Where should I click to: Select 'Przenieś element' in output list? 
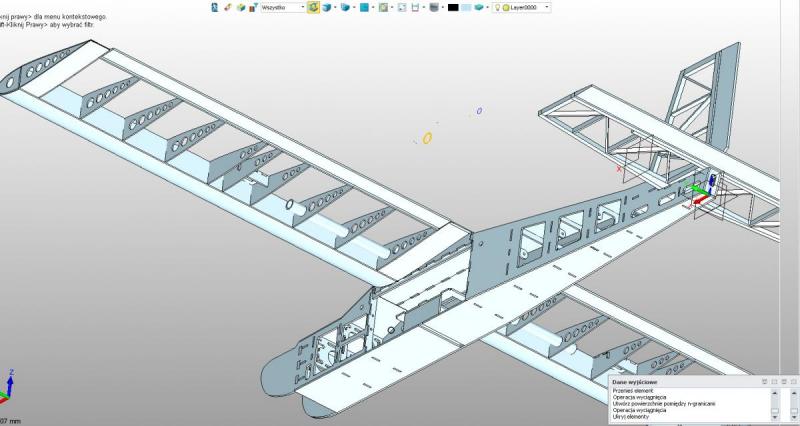click(635, 391)
